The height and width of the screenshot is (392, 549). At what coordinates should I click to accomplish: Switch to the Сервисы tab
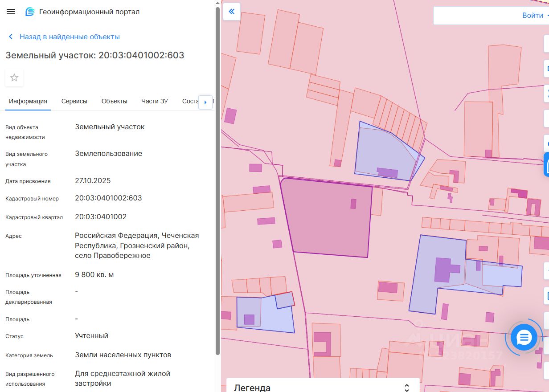(x=74, y=101)
